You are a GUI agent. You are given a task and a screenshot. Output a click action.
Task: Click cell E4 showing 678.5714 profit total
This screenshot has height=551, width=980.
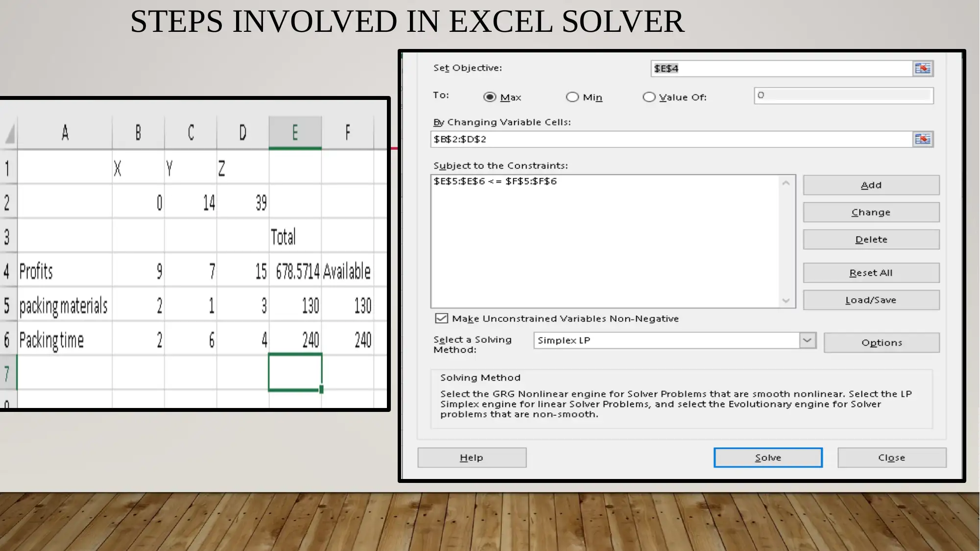[x=295, y=270]
